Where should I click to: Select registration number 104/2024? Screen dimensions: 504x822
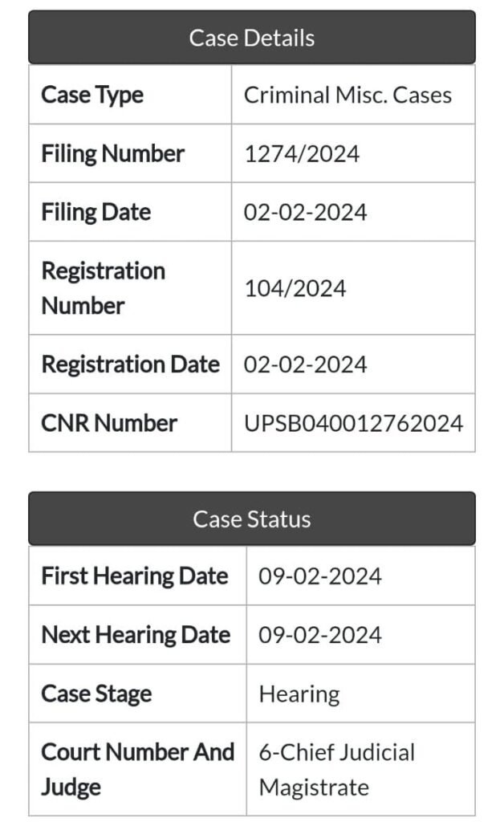(x=295, y=287)
